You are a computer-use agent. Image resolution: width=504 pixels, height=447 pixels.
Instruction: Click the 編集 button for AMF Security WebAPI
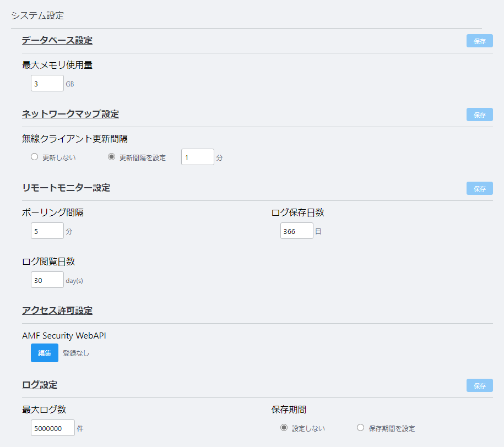click(45, 353)
